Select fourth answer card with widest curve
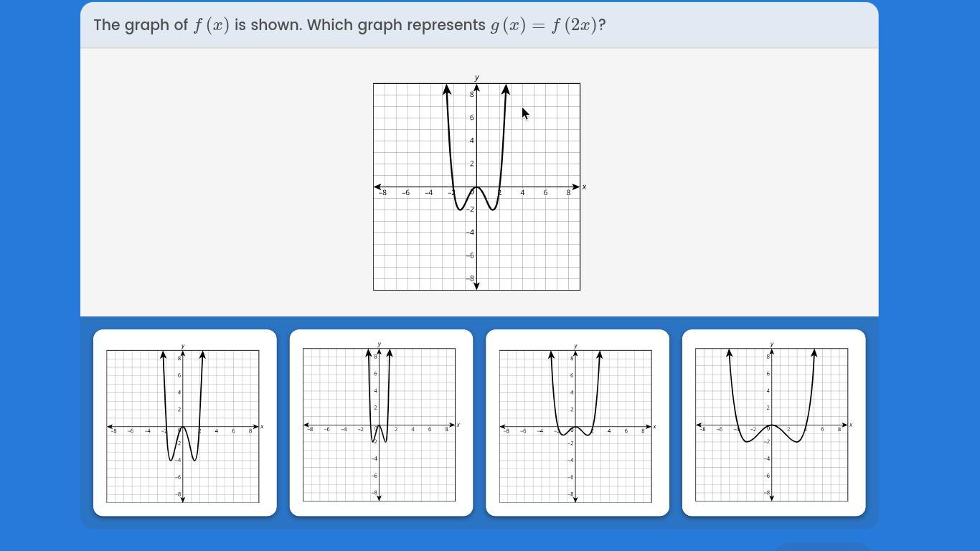Screen dimensions: 980x551 773,423
